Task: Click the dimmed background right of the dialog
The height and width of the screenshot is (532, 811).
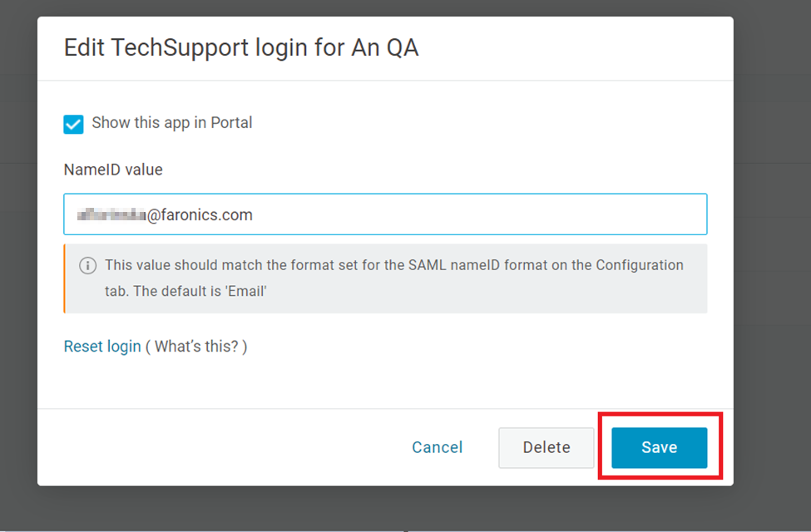Action: click(772, 249)
